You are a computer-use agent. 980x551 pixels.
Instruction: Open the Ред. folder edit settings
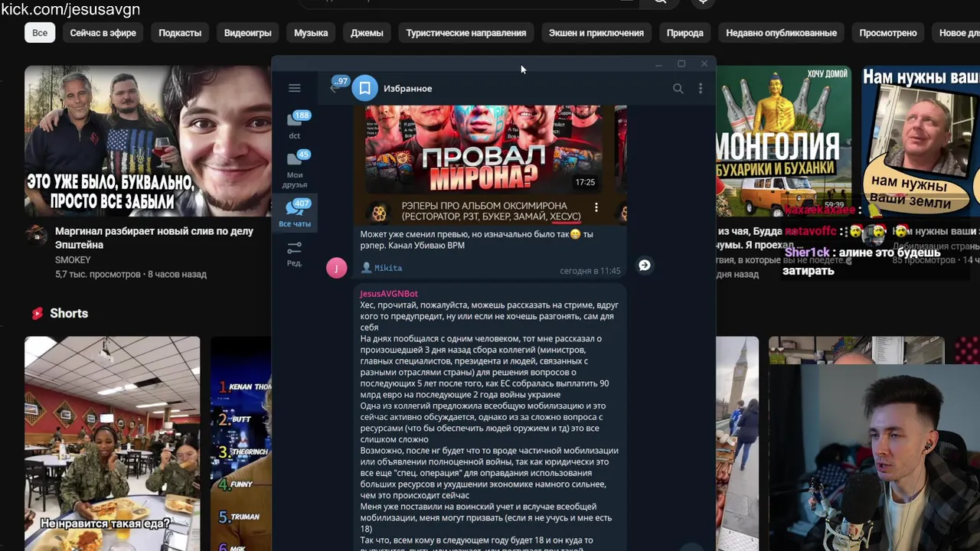tap(295, 253)
